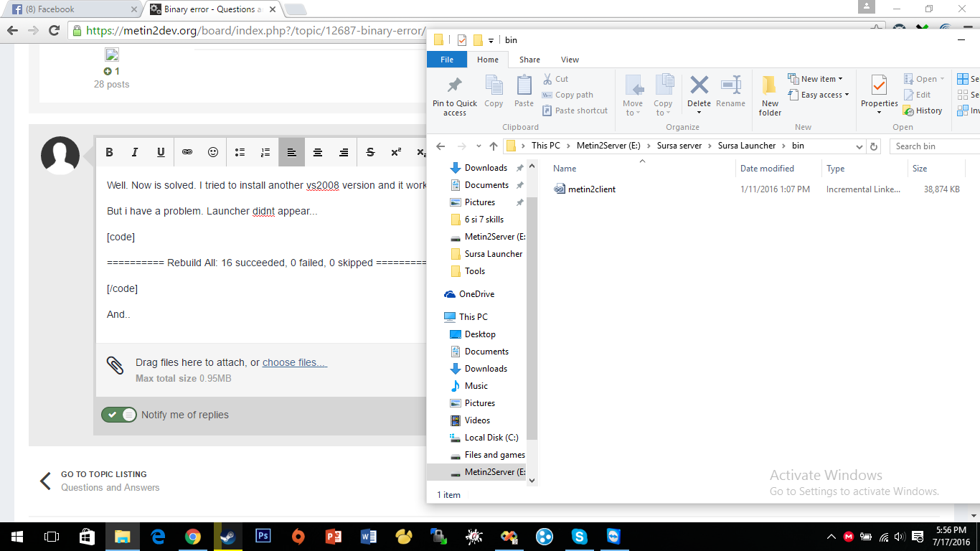
Task: Toggle italic formatting in post editor
Action: click(x=135, y=152)
